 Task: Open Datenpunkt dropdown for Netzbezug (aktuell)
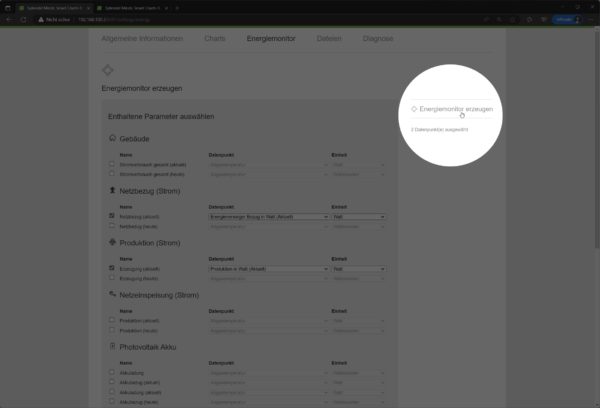pos(269,217)
